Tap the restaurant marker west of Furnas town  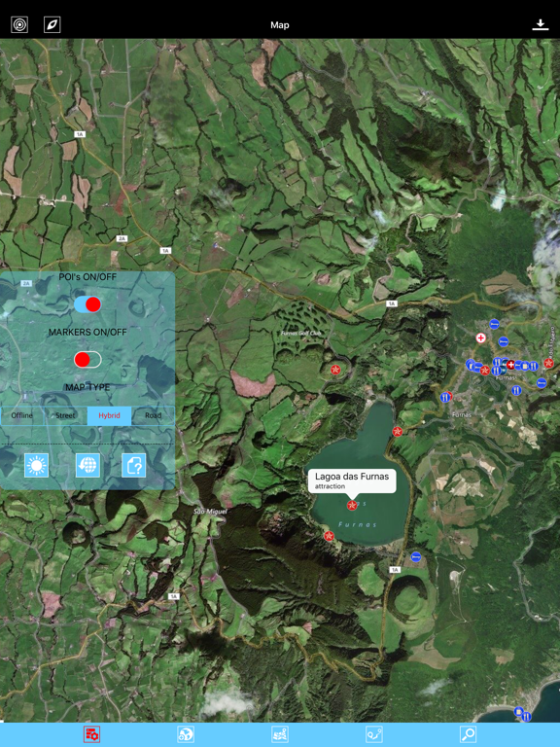pyautogui.click(x=444, y=397)
